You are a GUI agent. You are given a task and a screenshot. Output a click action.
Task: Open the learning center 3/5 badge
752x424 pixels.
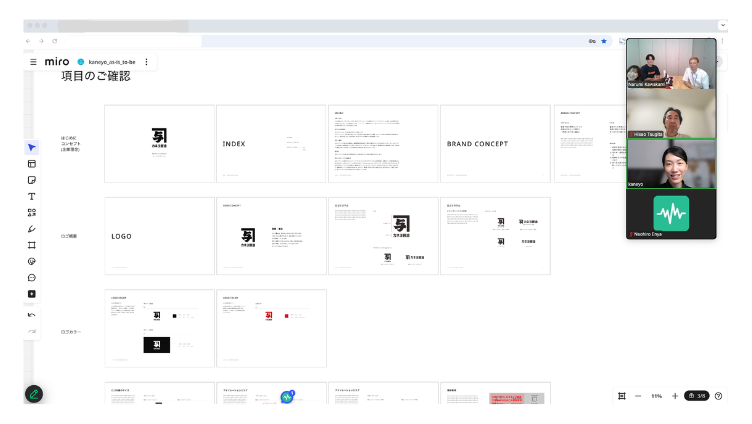[697, 396]
